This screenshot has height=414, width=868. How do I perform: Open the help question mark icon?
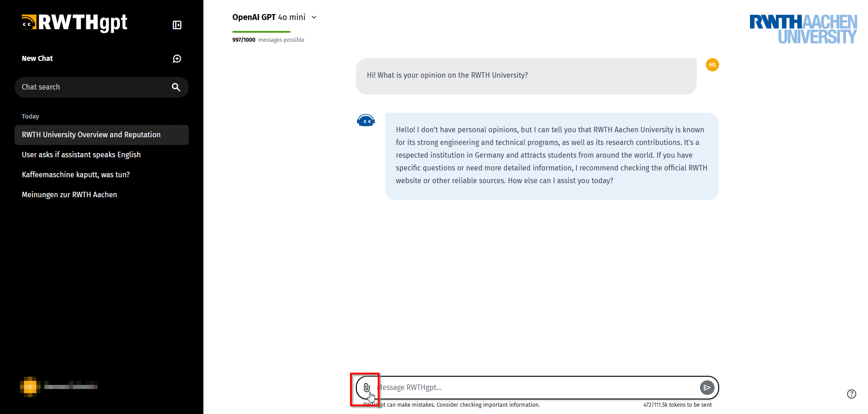tap(852, 394)
